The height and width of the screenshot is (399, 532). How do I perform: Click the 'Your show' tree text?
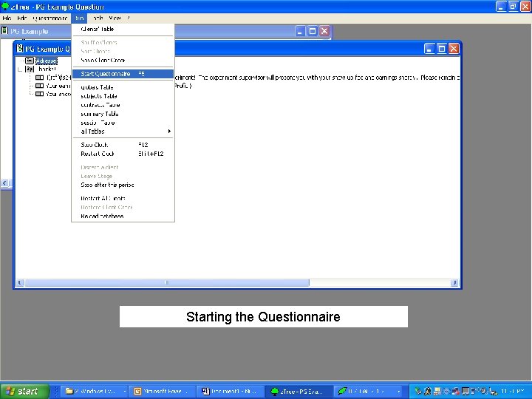pos(58,94)
